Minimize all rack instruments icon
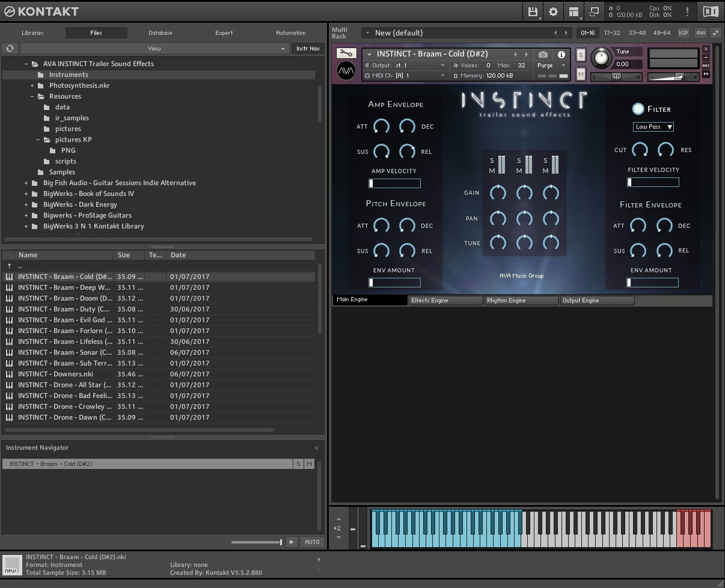Image resolution: width=725 pixels, height=588 pixels. point(715,33)
